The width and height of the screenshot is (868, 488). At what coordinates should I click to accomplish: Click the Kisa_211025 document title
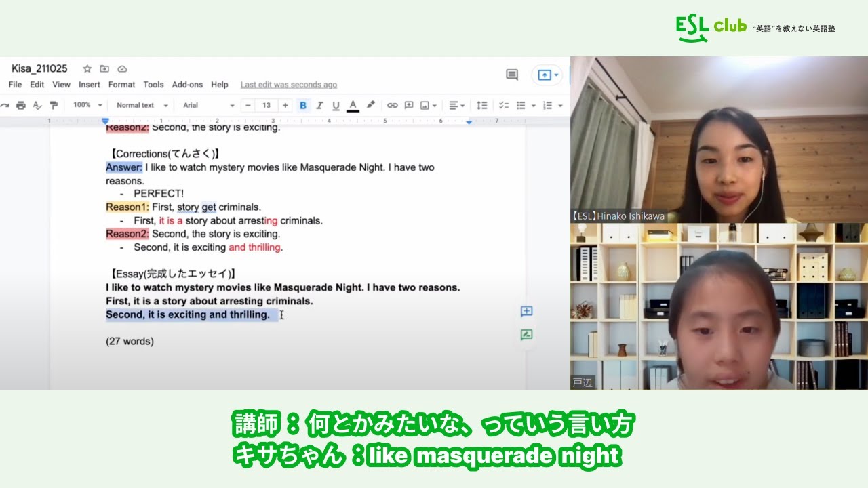(x=39, y=68)
